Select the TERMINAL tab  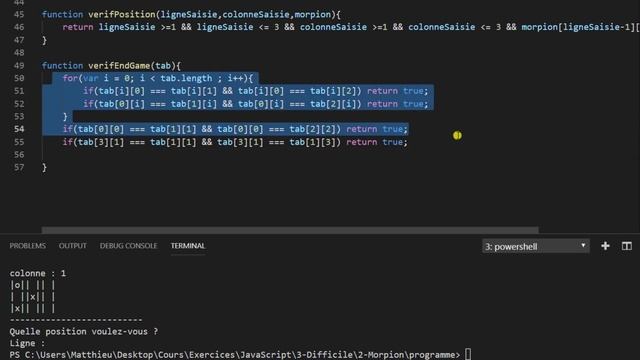(188, 246)
